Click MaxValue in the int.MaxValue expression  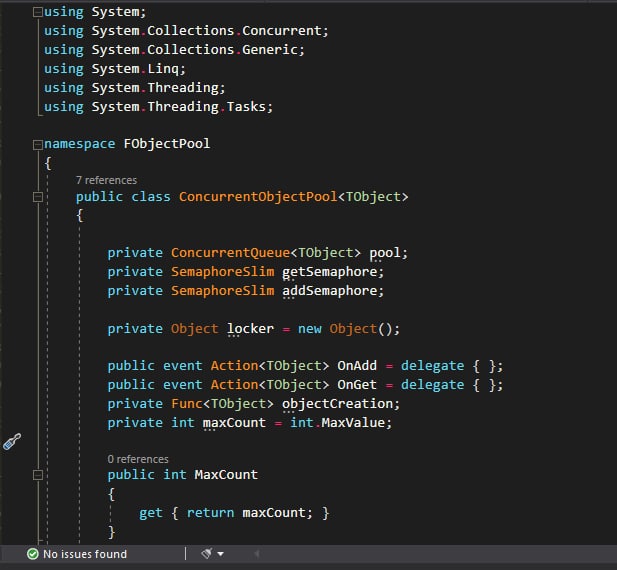point(353,422)
